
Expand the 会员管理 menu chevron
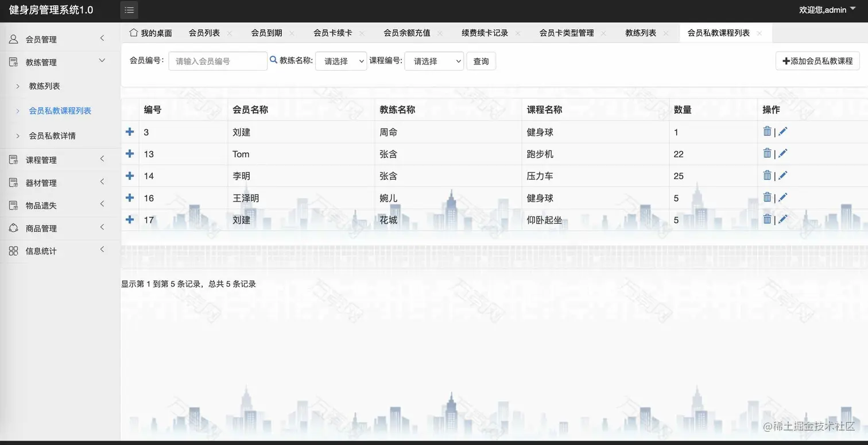click(102, 38)
